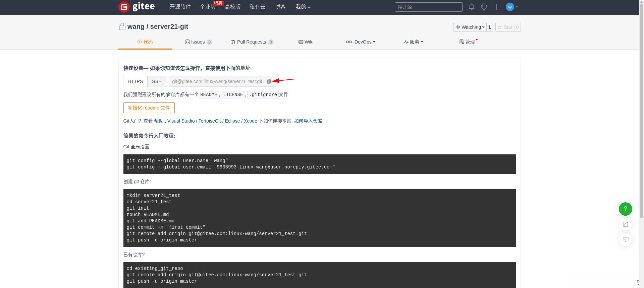Click the .gitignore code label

click(x=263, y=95)
